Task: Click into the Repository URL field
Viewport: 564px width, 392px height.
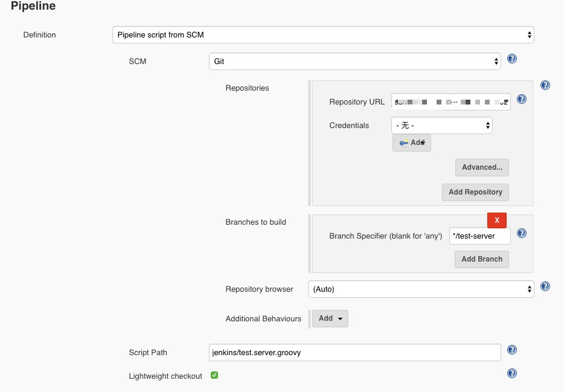Action: (x=450, y=102)
